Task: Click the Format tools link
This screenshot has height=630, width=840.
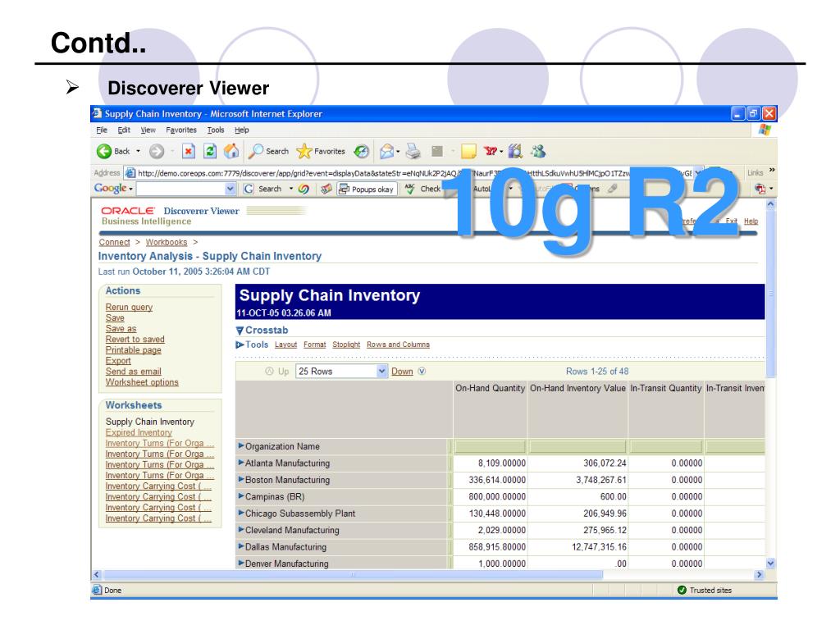Action: coord(314,345)
